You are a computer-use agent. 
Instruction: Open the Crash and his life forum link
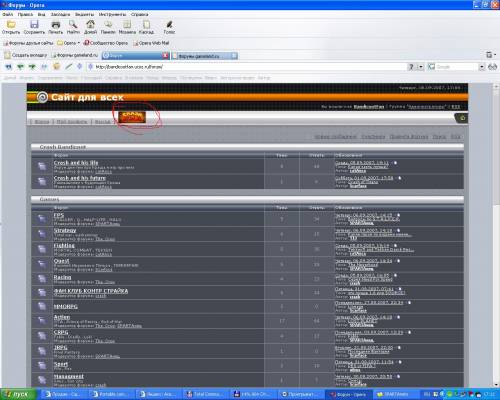[76, 163]
